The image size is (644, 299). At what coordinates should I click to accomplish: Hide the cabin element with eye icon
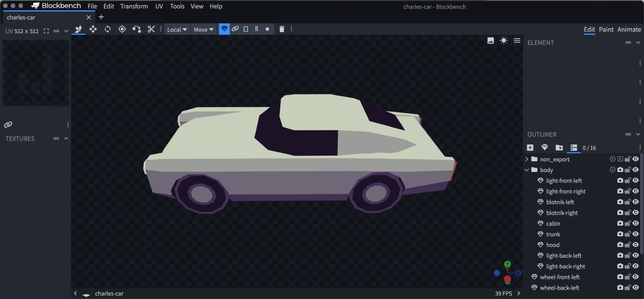636,223
